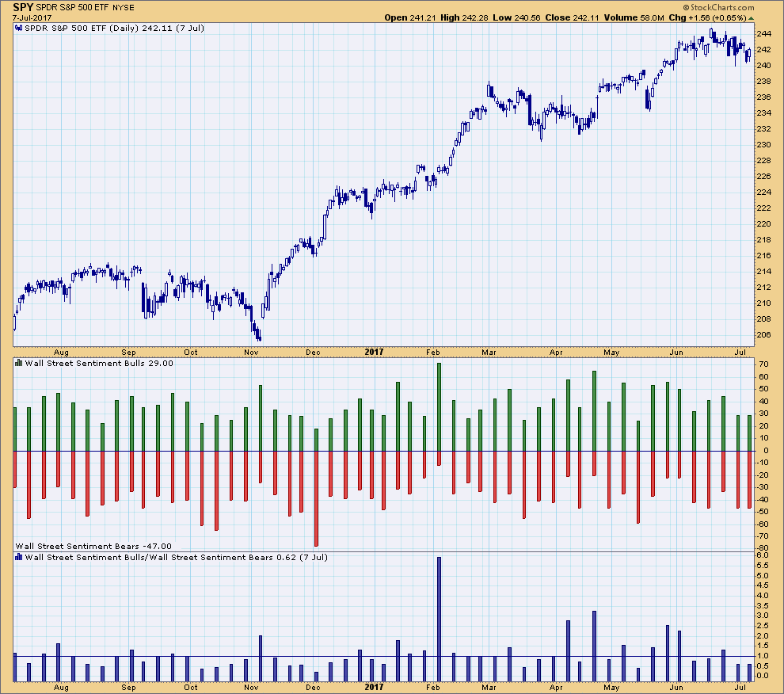The width and height of the screenshot is (784, 694).
Task: Click the Nov label under price chart
Action: click(x=251, y=353)
